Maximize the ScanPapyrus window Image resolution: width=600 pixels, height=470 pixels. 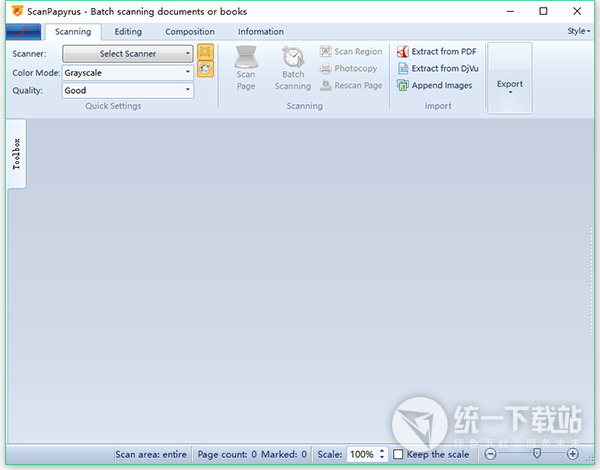click(543, 11)
